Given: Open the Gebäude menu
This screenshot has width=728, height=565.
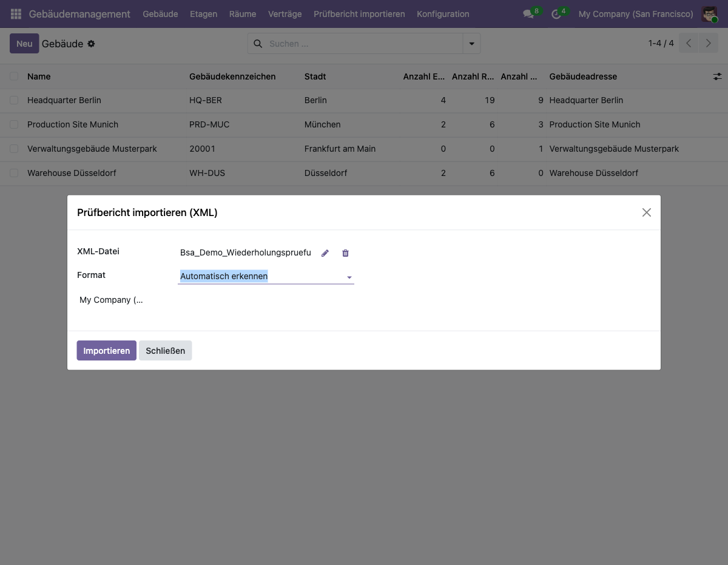Looking at the screenshot, I should click(160, 14).
